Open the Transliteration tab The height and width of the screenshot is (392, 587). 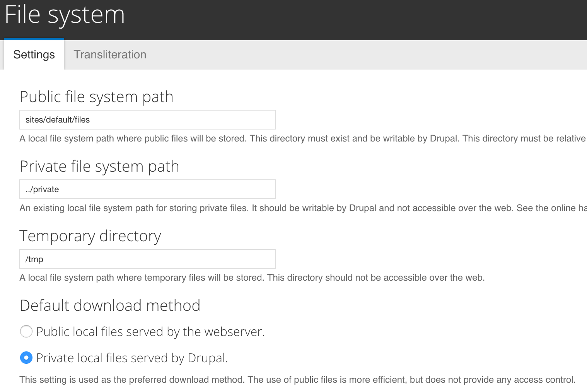click(110, 55)
